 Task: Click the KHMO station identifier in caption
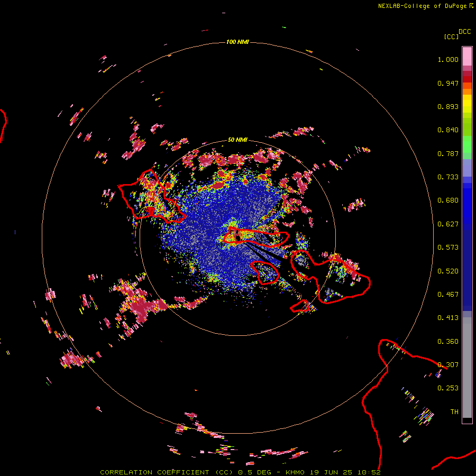click(295, 472)
